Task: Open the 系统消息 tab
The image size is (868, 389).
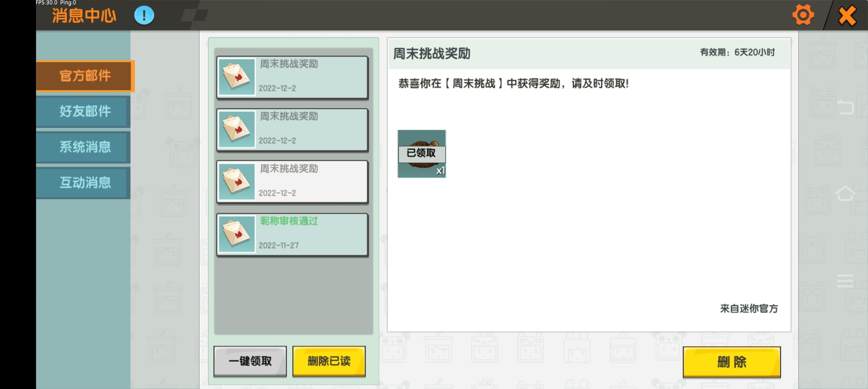Action: point(85,147)
